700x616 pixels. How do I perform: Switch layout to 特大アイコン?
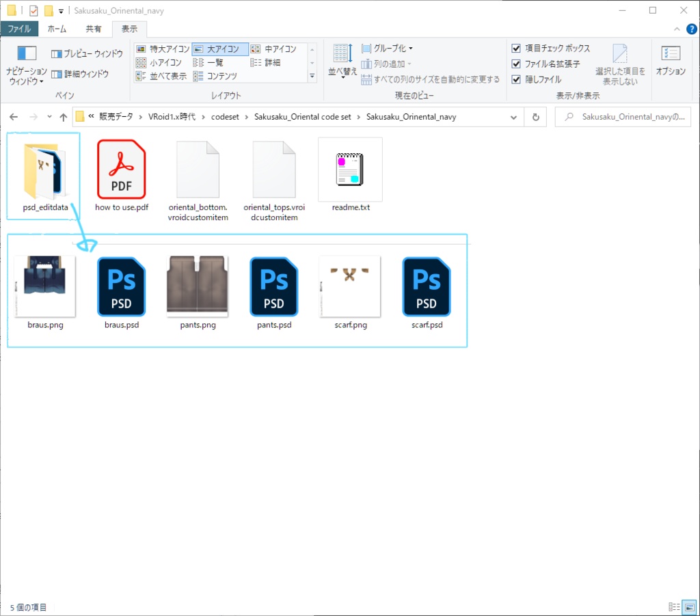click(163, 49)
